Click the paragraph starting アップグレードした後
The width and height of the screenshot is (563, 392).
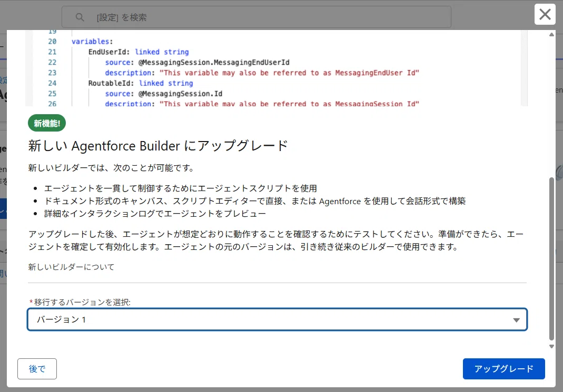pos(276,240)
